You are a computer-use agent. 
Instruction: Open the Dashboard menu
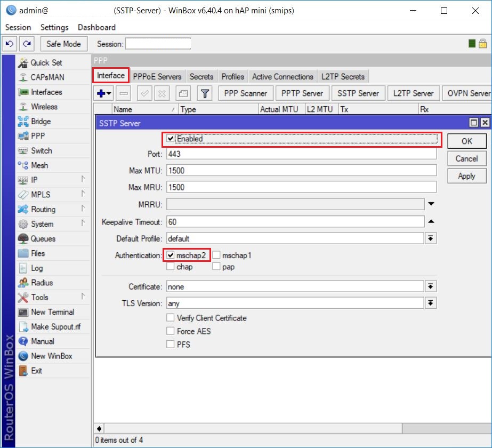96,27
